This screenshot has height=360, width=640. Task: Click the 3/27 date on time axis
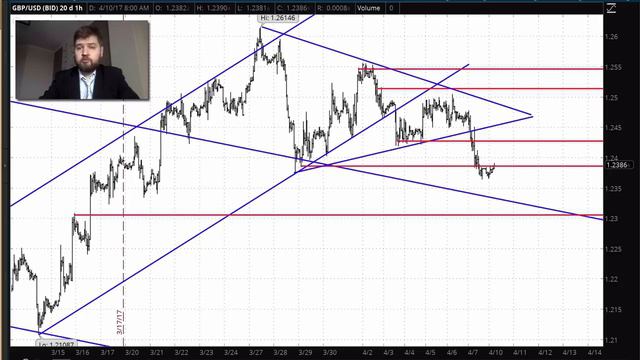256,352
